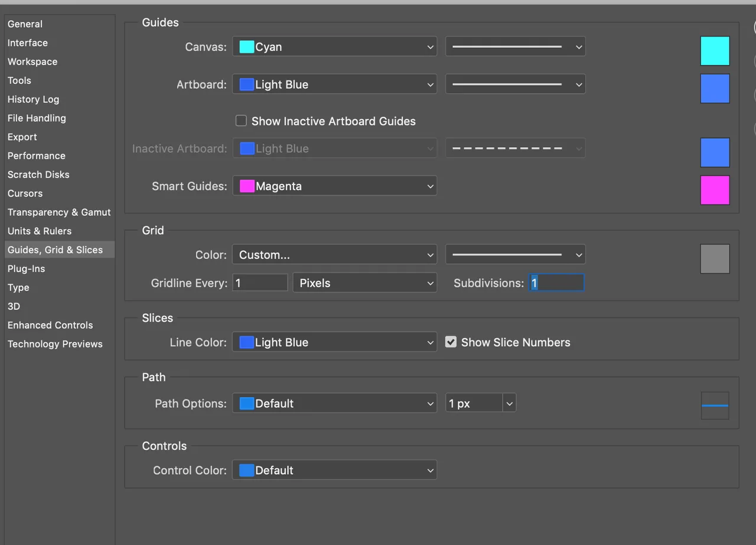
Task: Select Units & Rulers category
Action: [39, 231]
